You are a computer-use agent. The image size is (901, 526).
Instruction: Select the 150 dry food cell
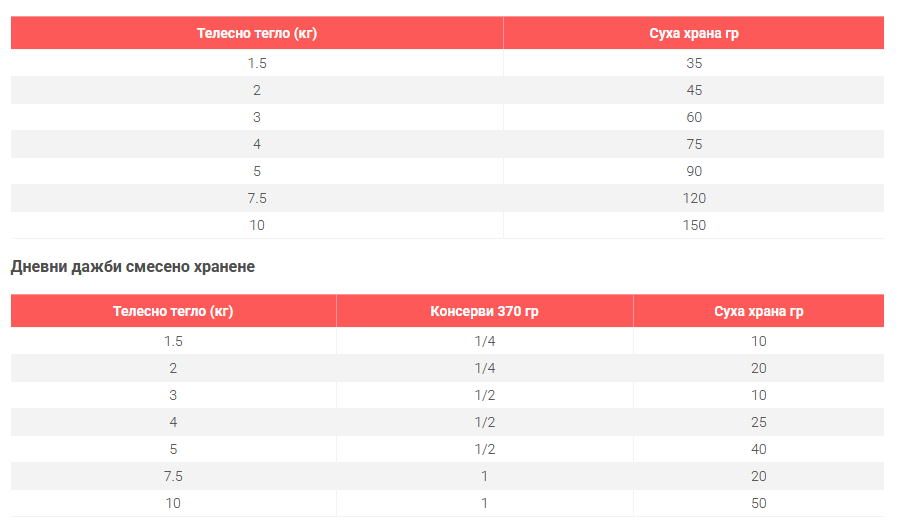pyautogui.click(x=693, y=225)
